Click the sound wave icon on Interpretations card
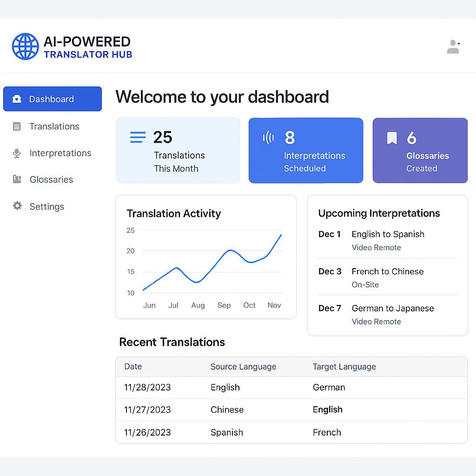The image size is (476, 476). coord(268,138)
